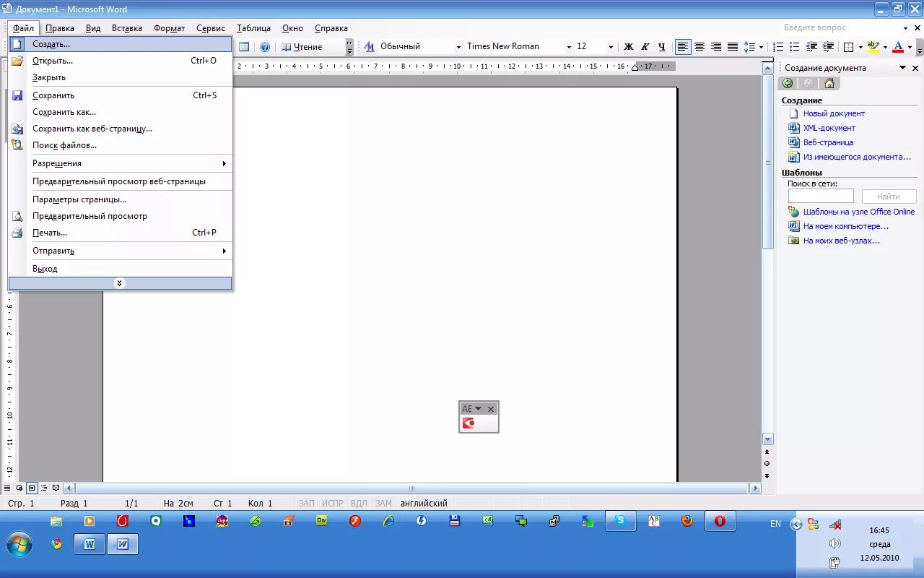The width and height of the screenshot is (924, 578).
Task: Justify the text alignment
Action: [x=733, y=47]
